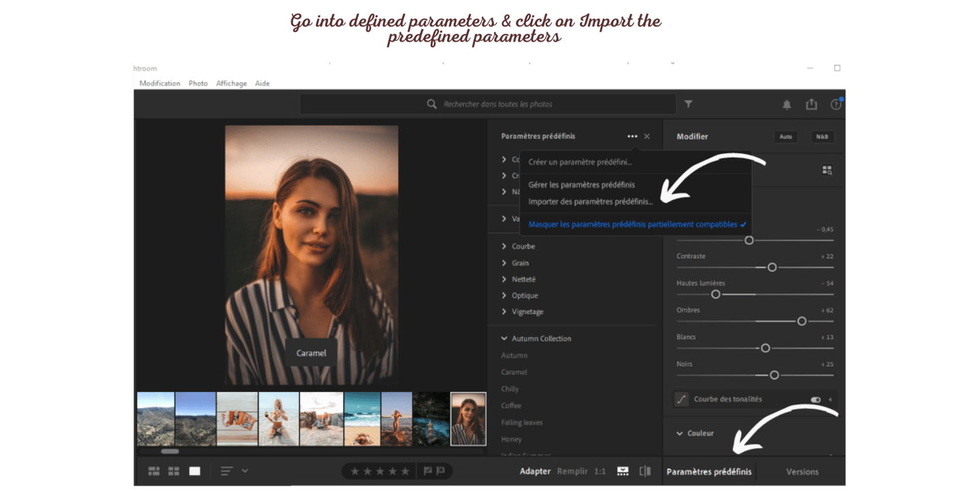Viewport: 980px width, 499px height.
Task: Click the Contraste slider handle
Action: coord(772,268)
